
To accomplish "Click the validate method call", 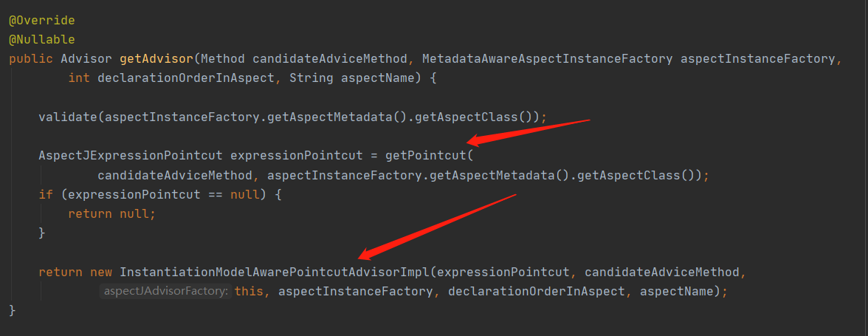I will [68, 117].
